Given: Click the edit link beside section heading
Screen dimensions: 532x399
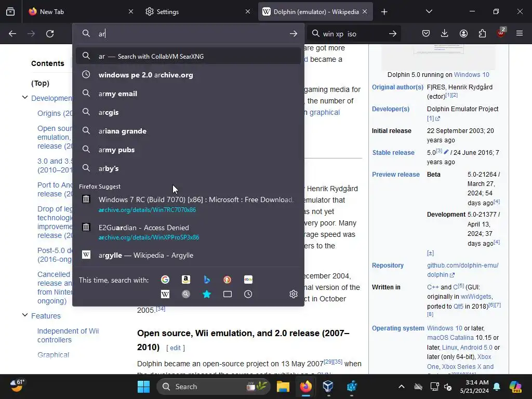Looking at the screenshot, I should click(175, 348).
